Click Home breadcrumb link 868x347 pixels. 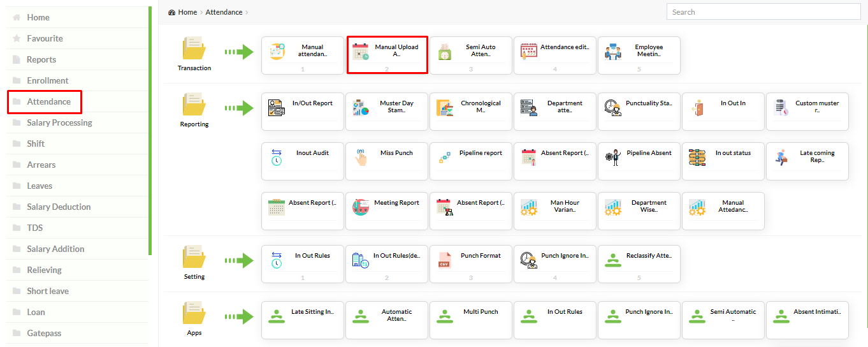[x=187, y=12]
